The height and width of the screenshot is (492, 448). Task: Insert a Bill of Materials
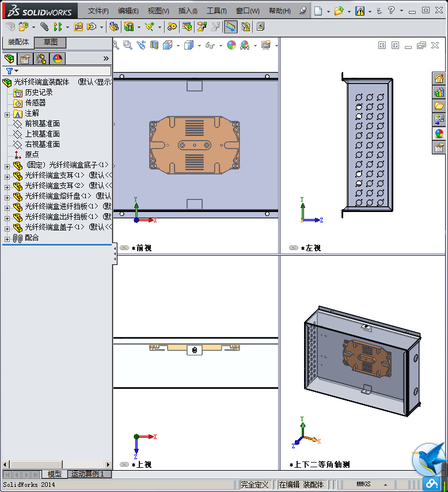point(187,27)
